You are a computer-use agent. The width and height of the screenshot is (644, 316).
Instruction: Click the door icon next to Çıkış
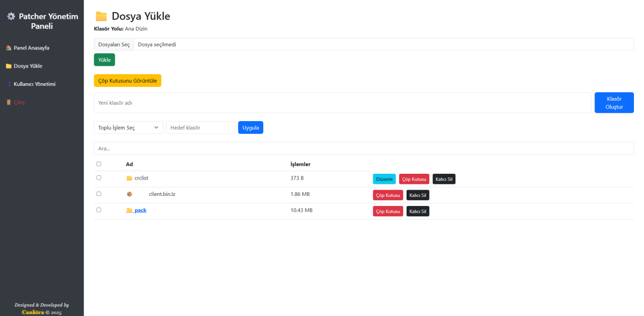click(8, 102)
